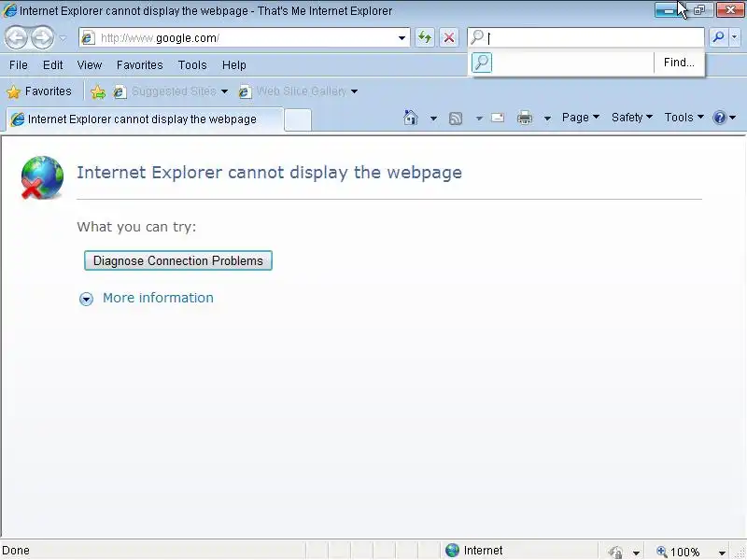Open the Tools menu in menu bar
Viewport: 747px width, 560px height.
tap(192, 65)
